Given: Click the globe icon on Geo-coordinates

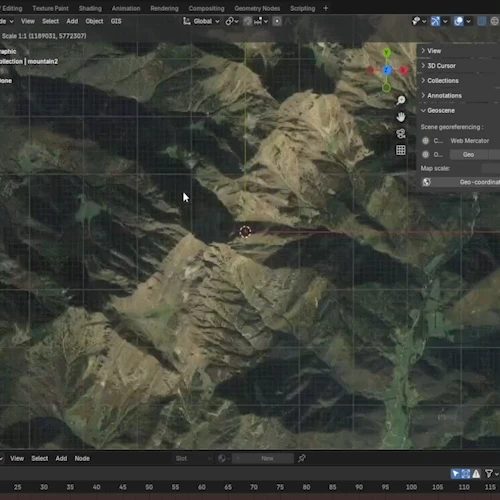Looking at the screenshot, I should (x=426, y=182).
